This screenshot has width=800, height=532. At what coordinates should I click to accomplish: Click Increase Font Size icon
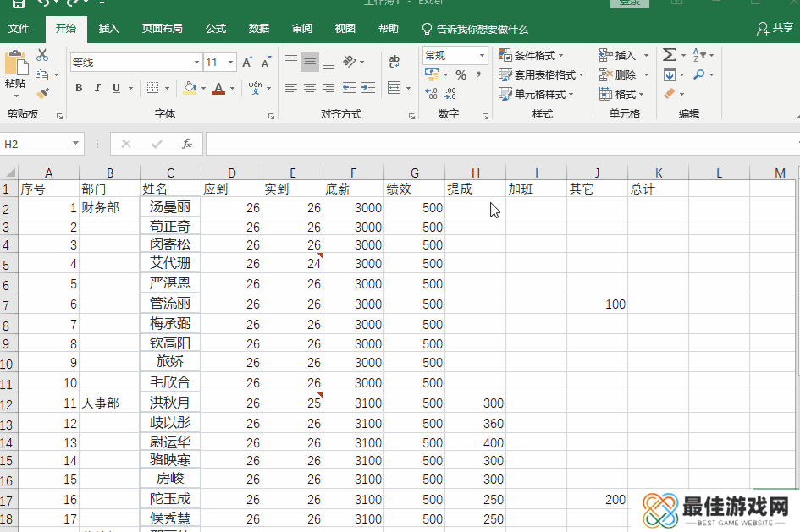(x=247, y=62)
